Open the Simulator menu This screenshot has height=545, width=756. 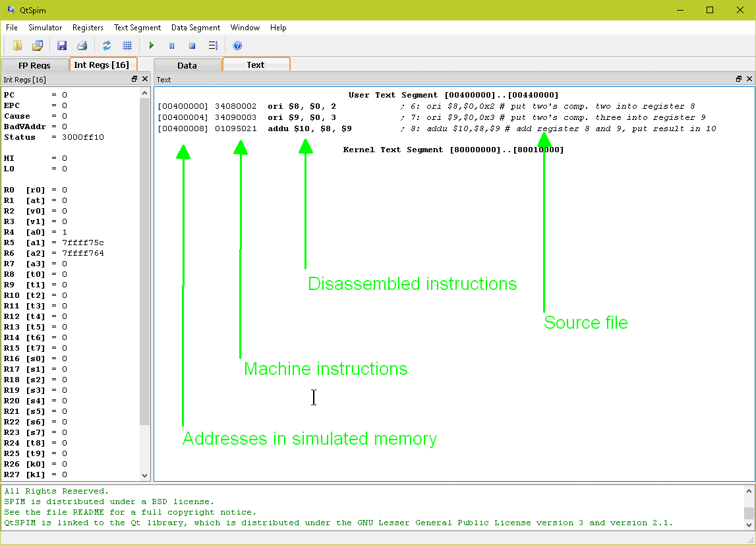(45, 28)
